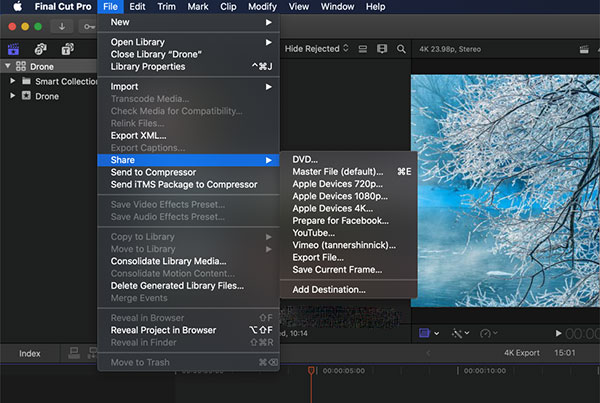Select Prepare for Facebook...

coord(349,220)
